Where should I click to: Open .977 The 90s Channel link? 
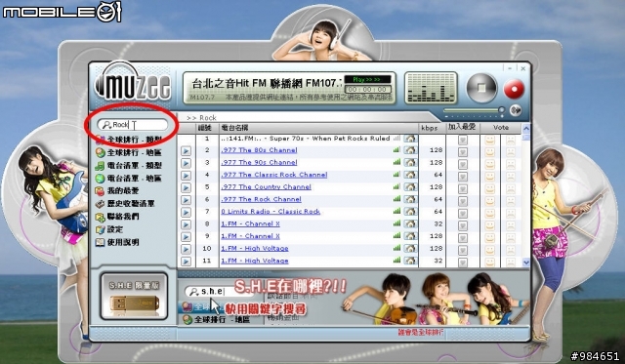point(259,163)
